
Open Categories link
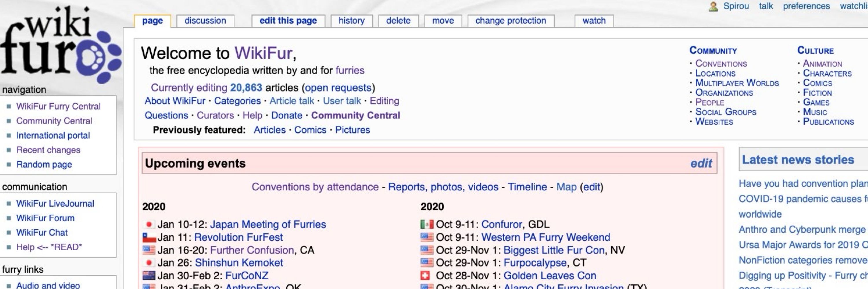[237, 101]
